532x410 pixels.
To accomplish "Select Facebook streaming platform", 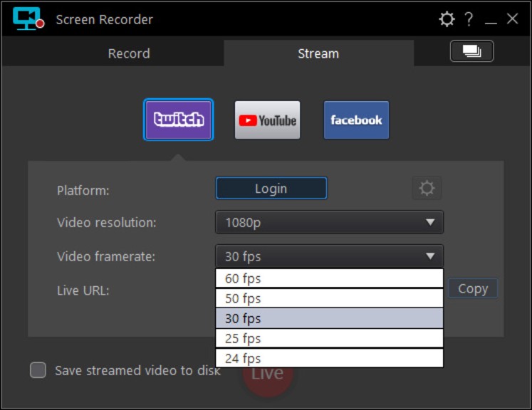I will pyautogui.click(x=356, y=120).
